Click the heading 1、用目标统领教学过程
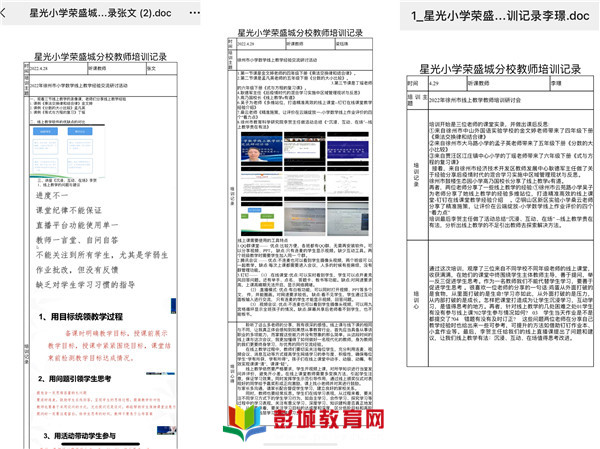 point(83,317)
